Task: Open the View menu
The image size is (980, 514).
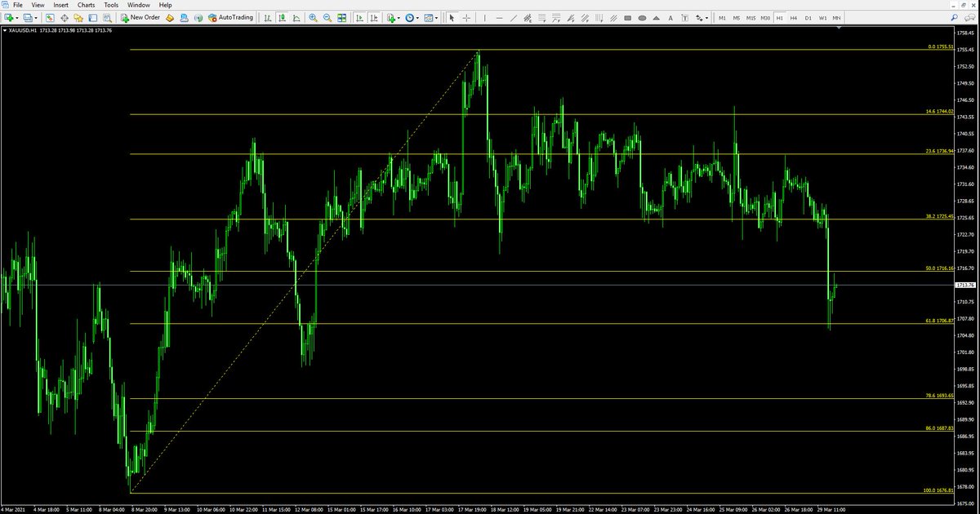Action: click(38, 5)
